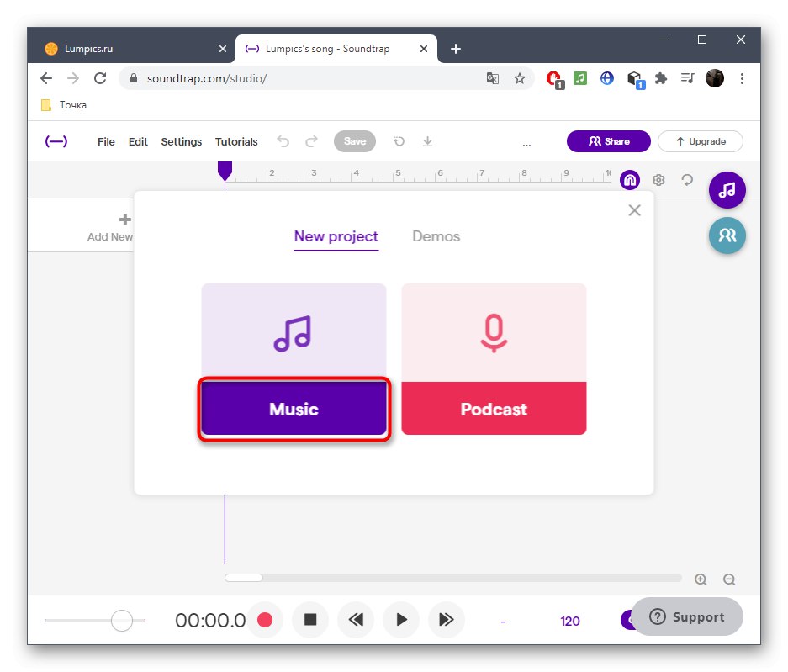This screenshot has width=788, height=672.
Task: Click the download/export arrow icon
Action: pyautogui.click(x=427, y=142)
